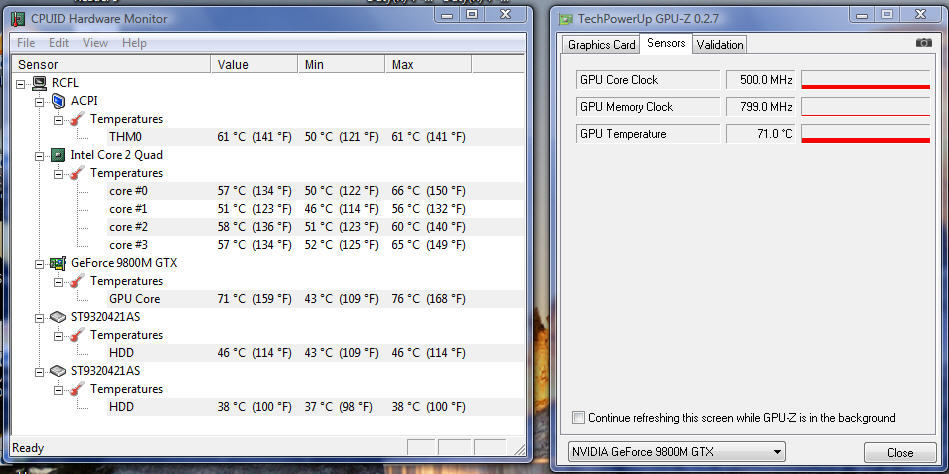Collapse the second ST9320421AS node
The height and width of the screenshot is (474, 949).
pyautogui.click(x=40, y=371)
